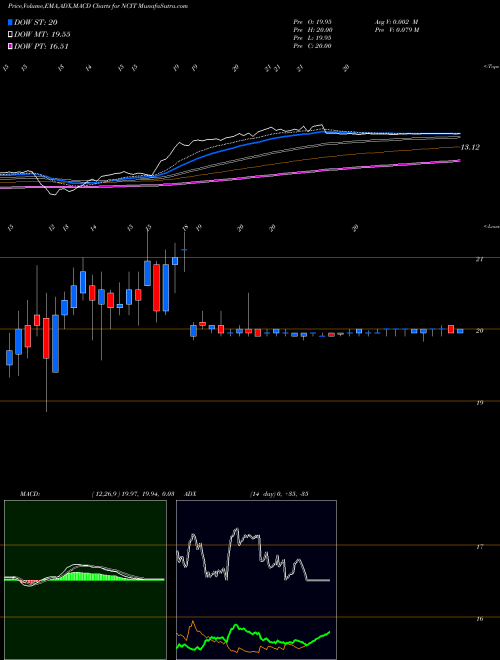Click the 'Pre C: 20.00' value
The height and width of the screenshot is (660, 500).
pyautogui.click(x=313, y=46)
